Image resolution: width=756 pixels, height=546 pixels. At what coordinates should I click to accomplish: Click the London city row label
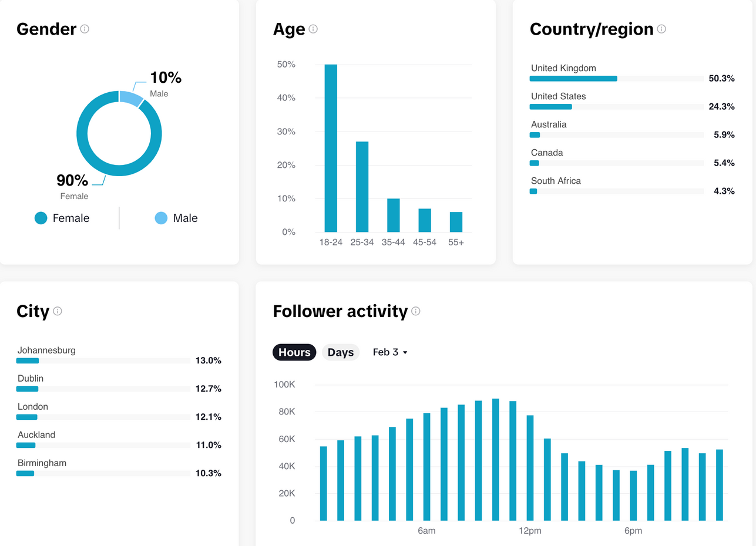(x=33, y=407)
